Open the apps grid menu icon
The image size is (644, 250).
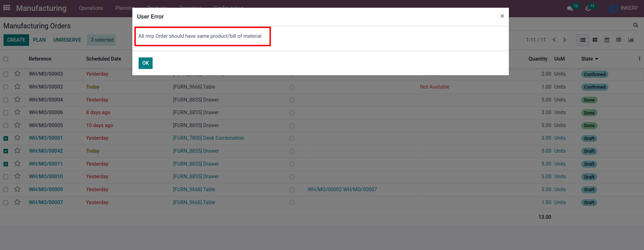[x=7, y=8]
